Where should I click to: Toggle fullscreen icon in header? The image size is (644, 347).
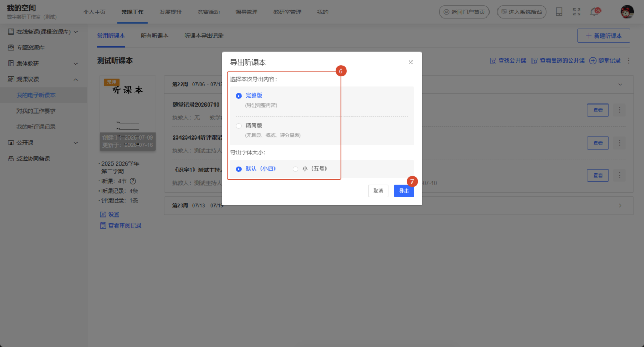pos(577,12)
